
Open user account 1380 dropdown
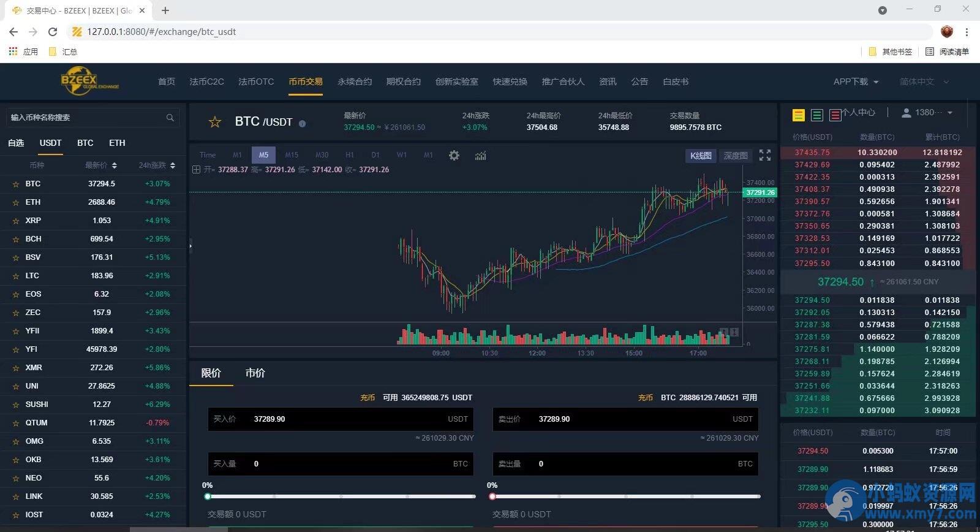coord(927,113)
